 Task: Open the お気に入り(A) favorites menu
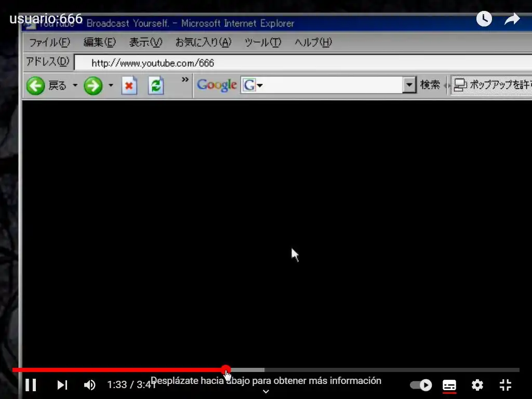[x=203, y=43]
